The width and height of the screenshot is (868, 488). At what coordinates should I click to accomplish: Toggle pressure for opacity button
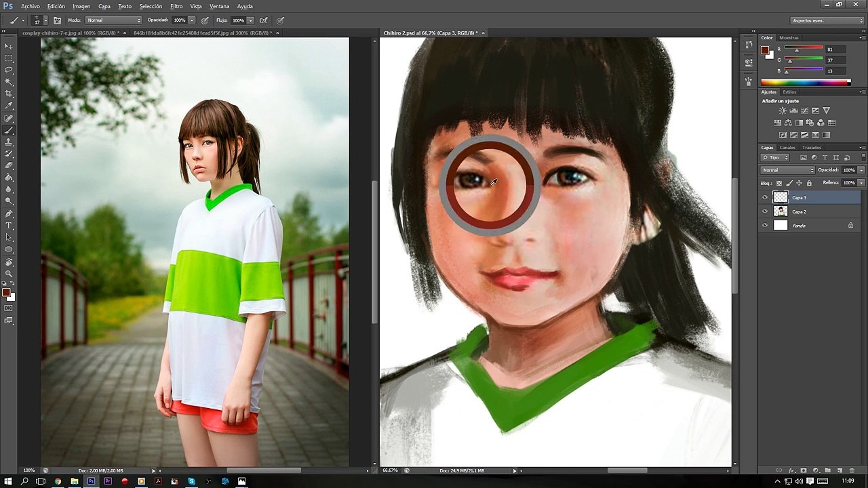(204, 20)
